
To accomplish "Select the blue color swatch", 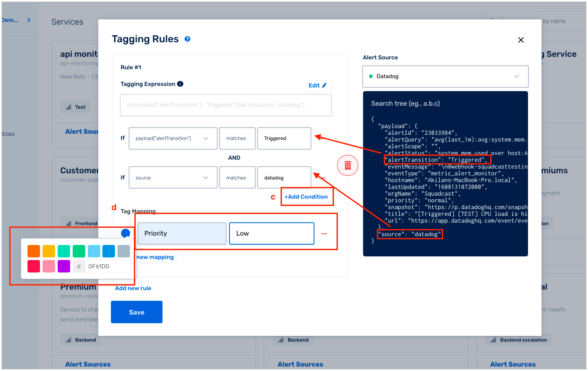I will pyautogui.click(x=109, y=251).
